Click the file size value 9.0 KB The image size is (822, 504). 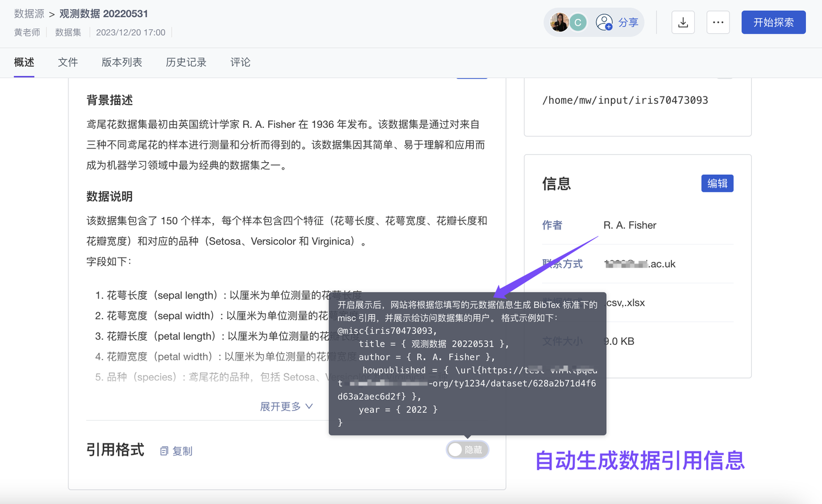pos(619,341)
